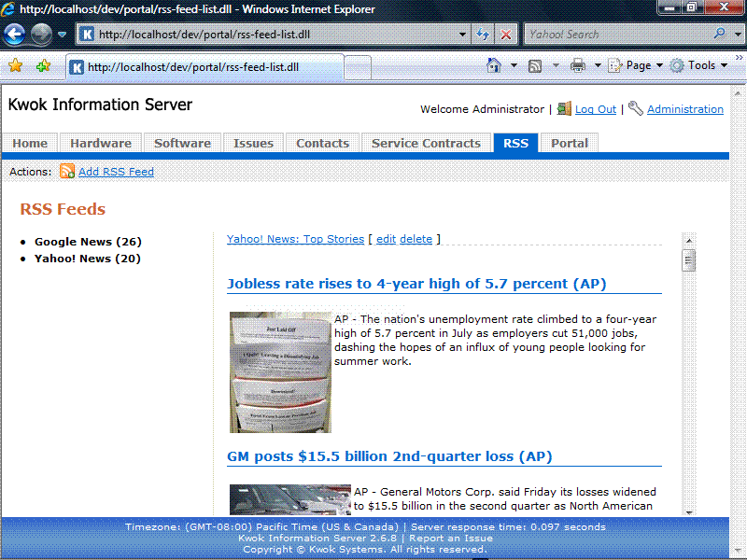
Task: Select Google News (26) feed
Action: [88, 242]
